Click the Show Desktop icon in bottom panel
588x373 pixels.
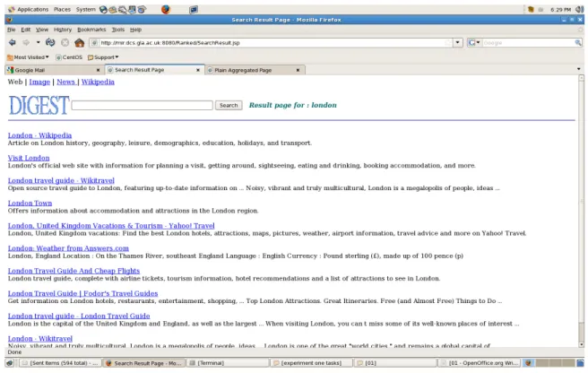[x=10, y=363]
